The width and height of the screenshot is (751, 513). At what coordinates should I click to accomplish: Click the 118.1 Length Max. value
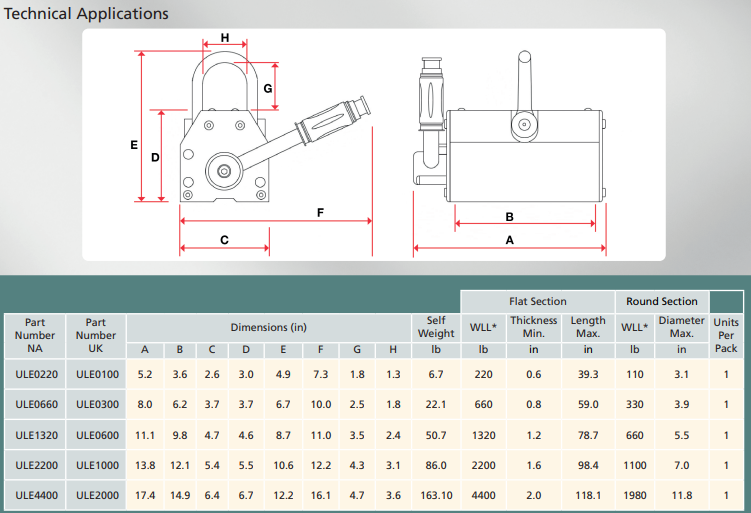point(588,494)
